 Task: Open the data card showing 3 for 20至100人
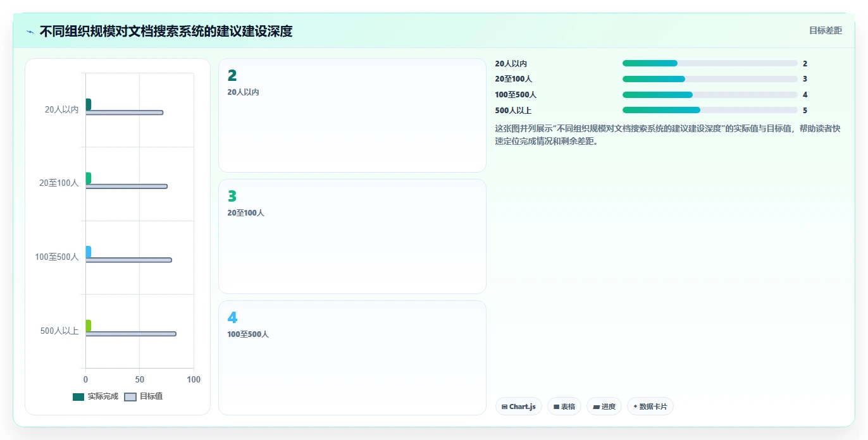pos(352,236)
